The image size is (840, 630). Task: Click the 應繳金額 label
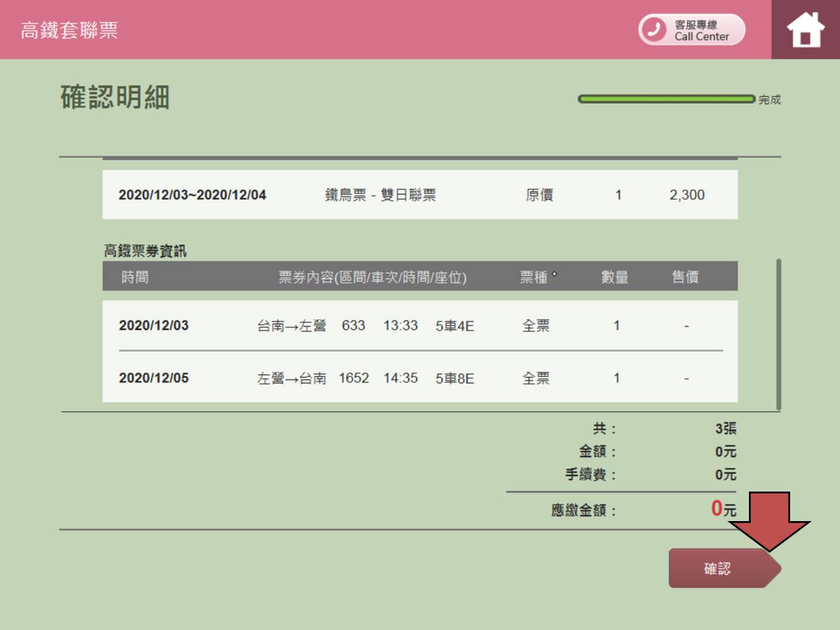pos(583,510)
